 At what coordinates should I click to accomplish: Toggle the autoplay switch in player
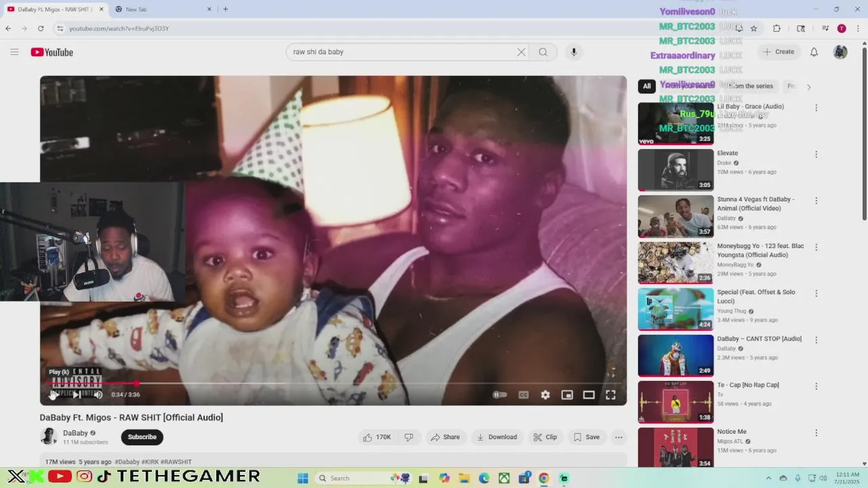pyautogui.click(x=500, y=394)
